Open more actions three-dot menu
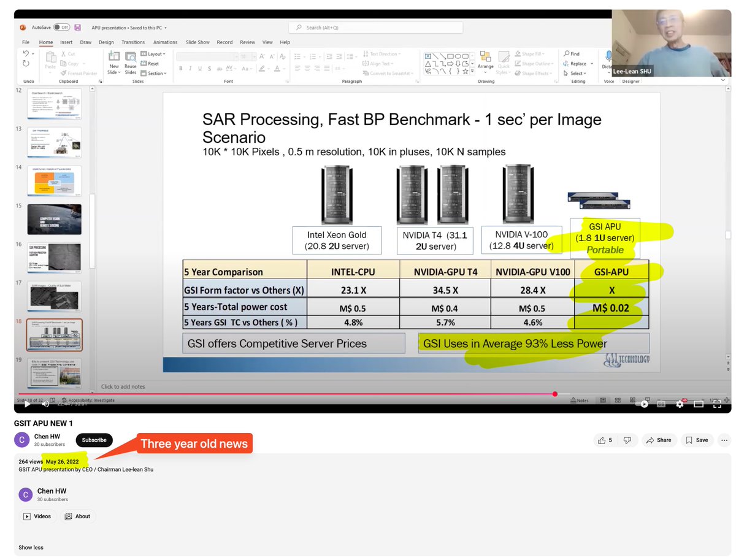The width and height of the screenshot is (736, 560). [724, 440]
